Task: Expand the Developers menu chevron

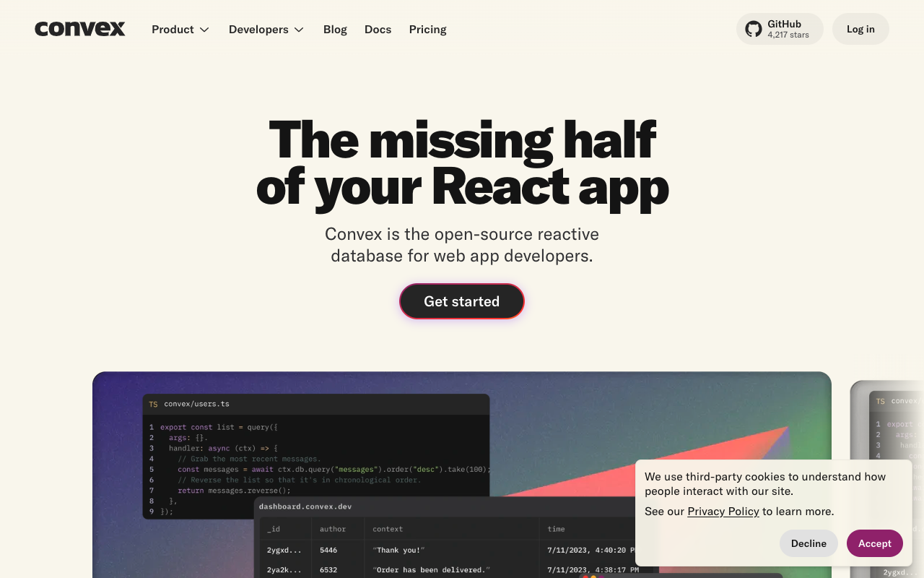Action: [299, 30]
